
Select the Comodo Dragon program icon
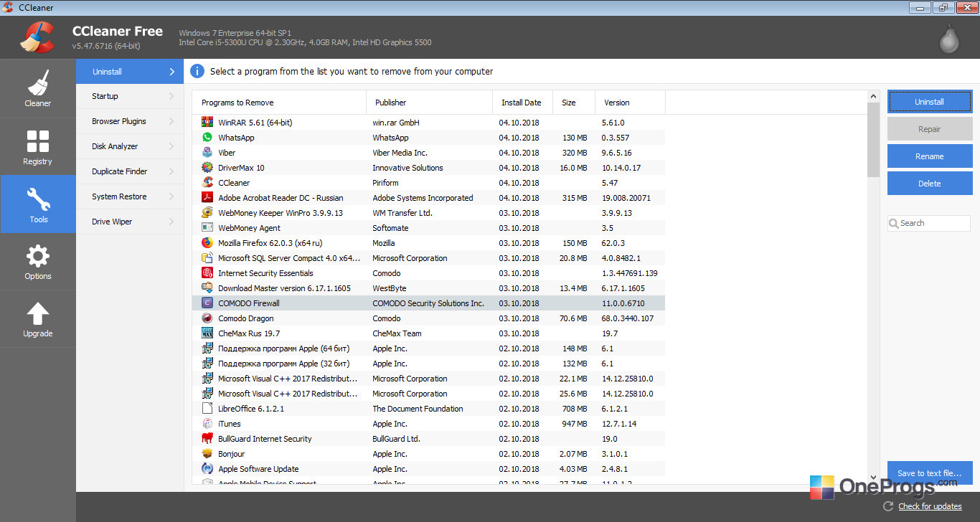207,318
